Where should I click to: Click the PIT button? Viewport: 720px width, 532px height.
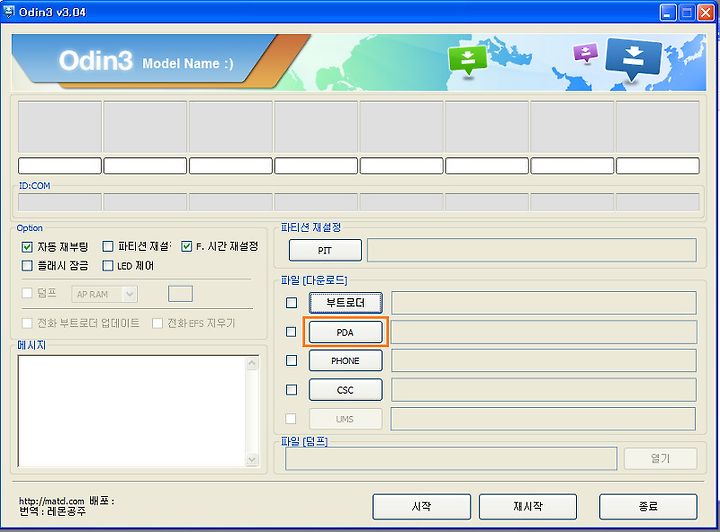coord(325,250)
